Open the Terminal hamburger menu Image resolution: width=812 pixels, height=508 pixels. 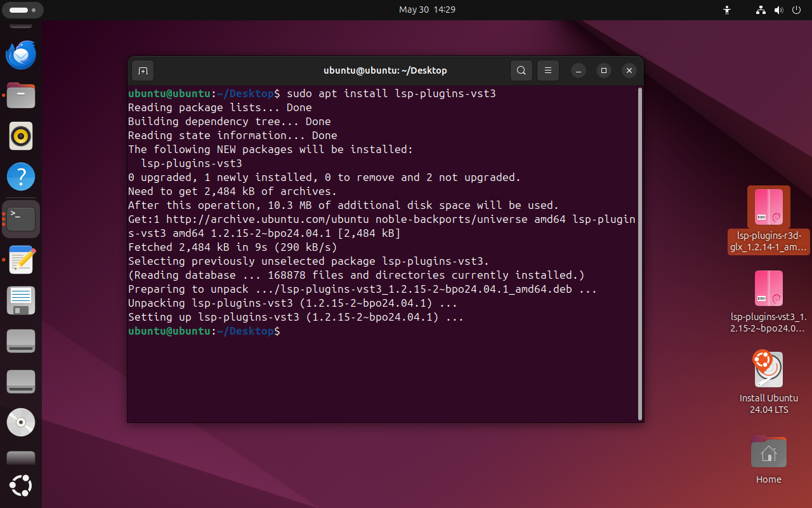point(548,70)
